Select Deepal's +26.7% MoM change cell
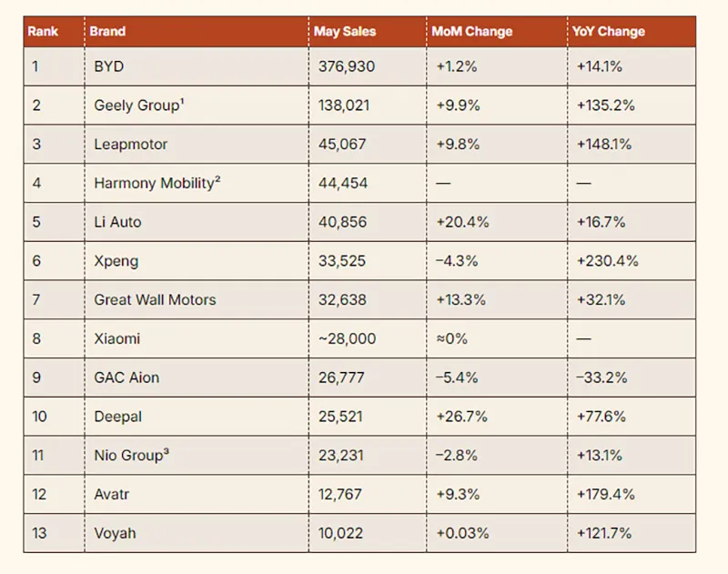This screenshot has height=574, width=728. [461, 417]
